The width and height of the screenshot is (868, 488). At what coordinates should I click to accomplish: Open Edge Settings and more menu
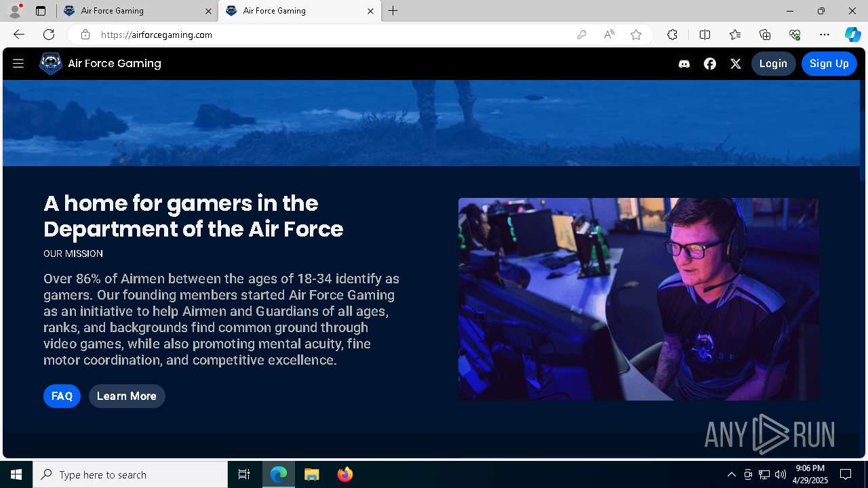(x=825, y=35)
